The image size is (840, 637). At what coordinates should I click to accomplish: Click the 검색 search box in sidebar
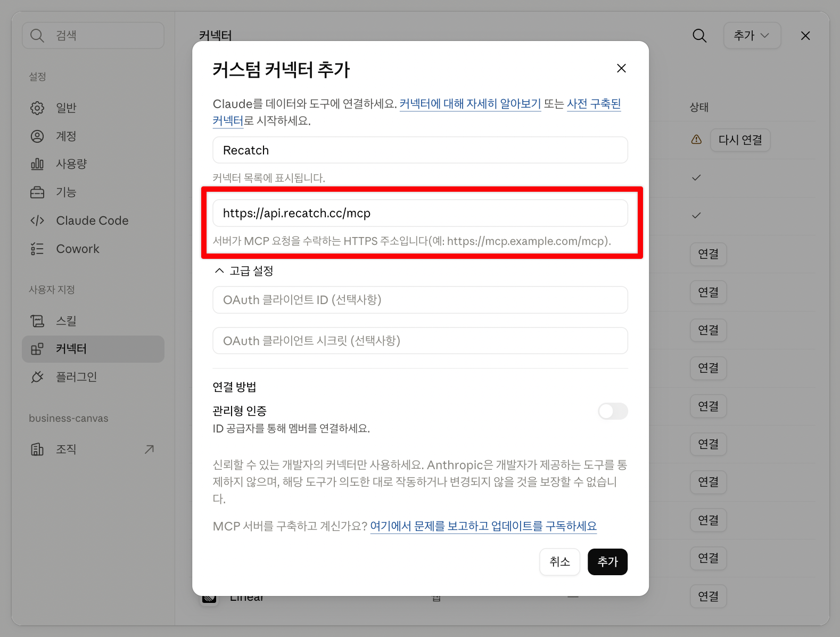pyautogui.click(x=93, y=36)
